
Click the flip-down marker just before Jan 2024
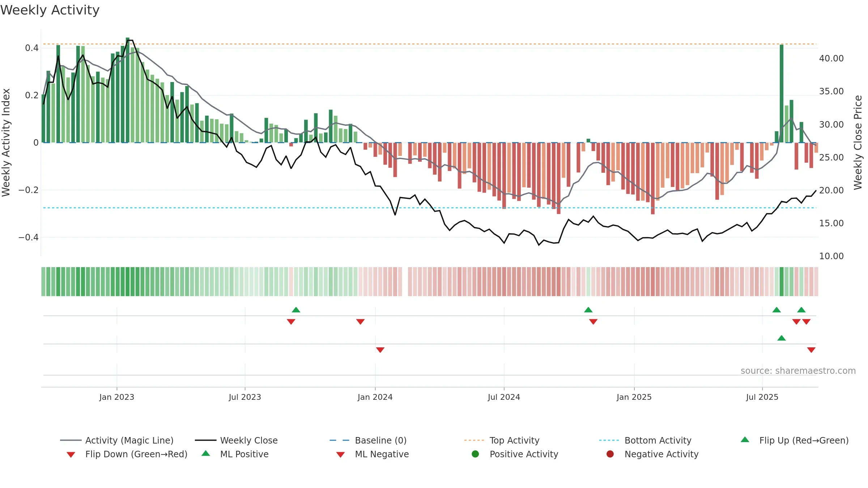(x=360, y=322)
